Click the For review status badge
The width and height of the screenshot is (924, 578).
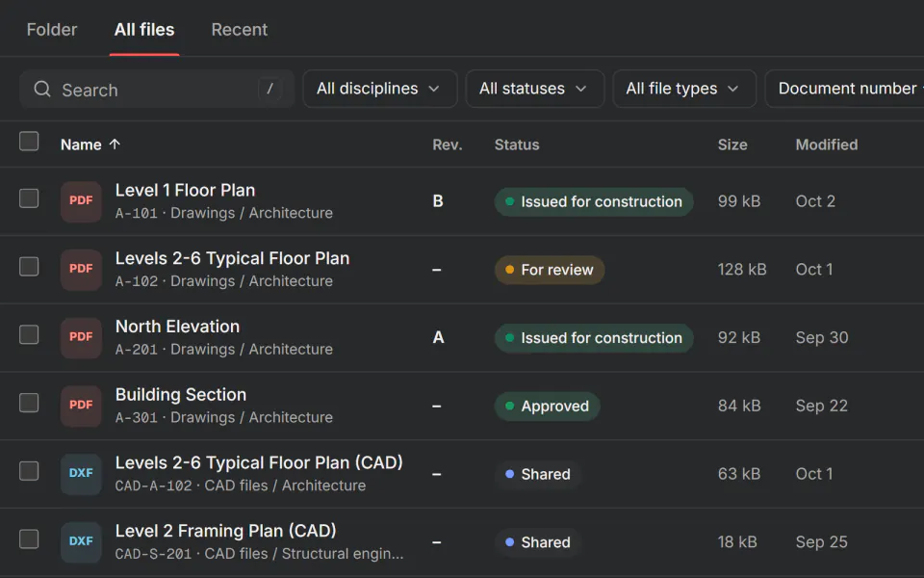point(550,270)
